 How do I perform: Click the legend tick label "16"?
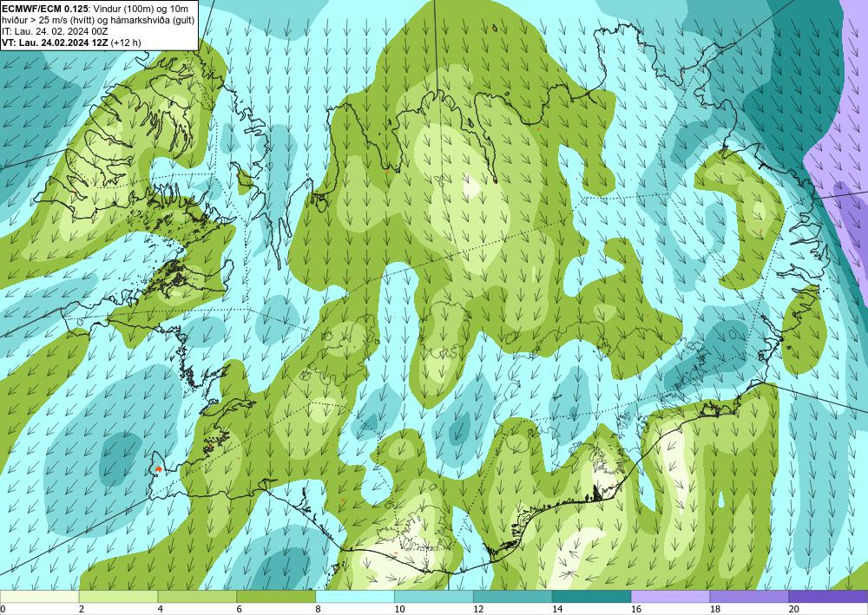636,610
